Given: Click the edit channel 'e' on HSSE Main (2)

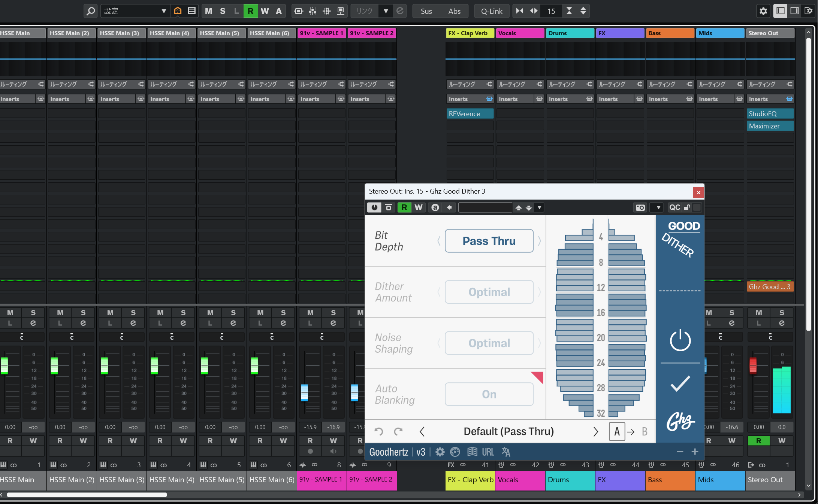Looking at the screenshot, I should 83,323.
